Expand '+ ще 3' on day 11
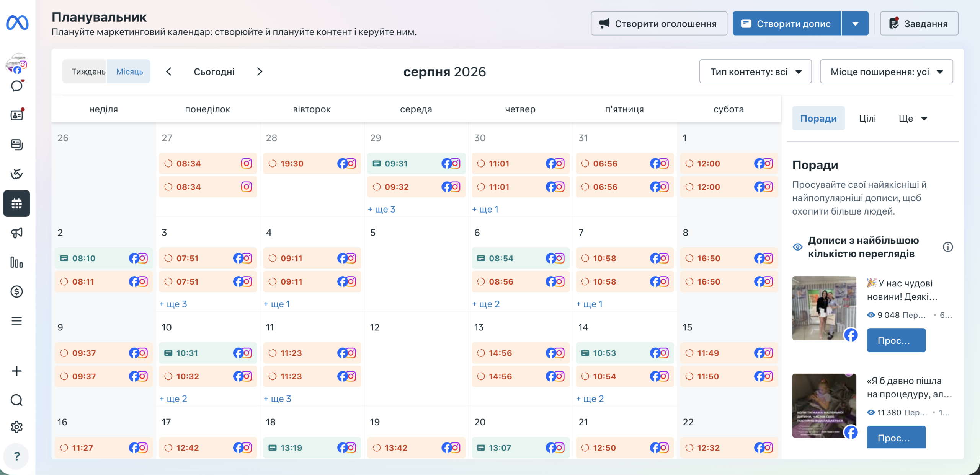This screenshot has height=475, width=980. (x=278, y=399)
